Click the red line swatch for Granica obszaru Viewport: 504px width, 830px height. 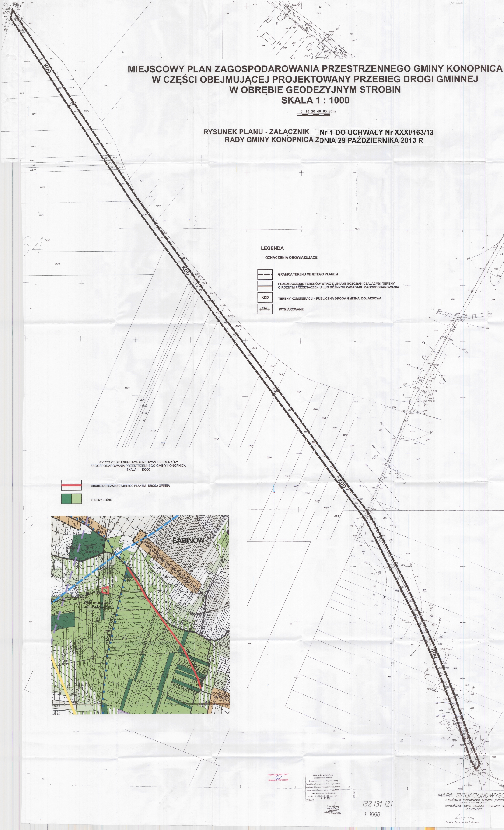(71, 485)
